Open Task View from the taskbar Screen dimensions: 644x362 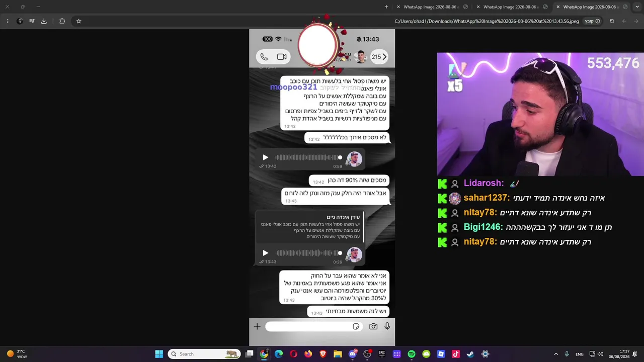[249, 354]
